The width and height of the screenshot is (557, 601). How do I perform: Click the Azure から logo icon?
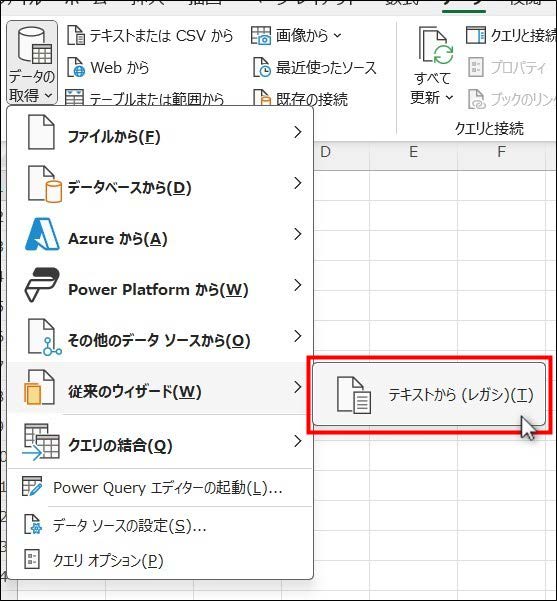coord(42,234)
